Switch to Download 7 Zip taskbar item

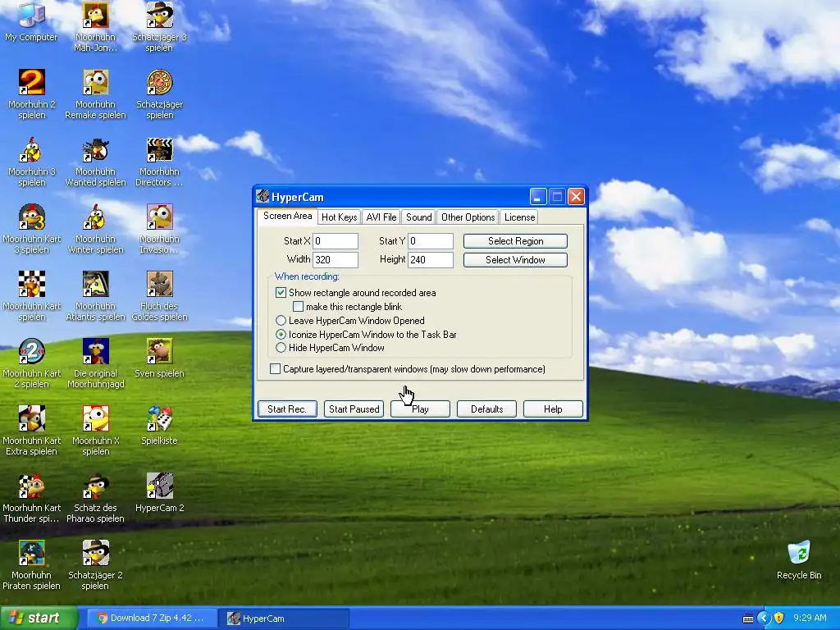tap(152, 619)
